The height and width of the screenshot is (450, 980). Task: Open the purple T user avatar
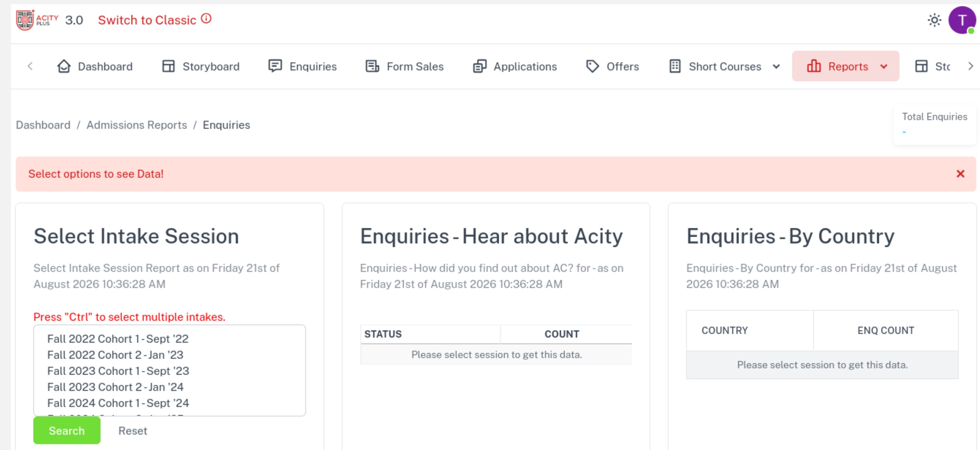pos(962,20)
